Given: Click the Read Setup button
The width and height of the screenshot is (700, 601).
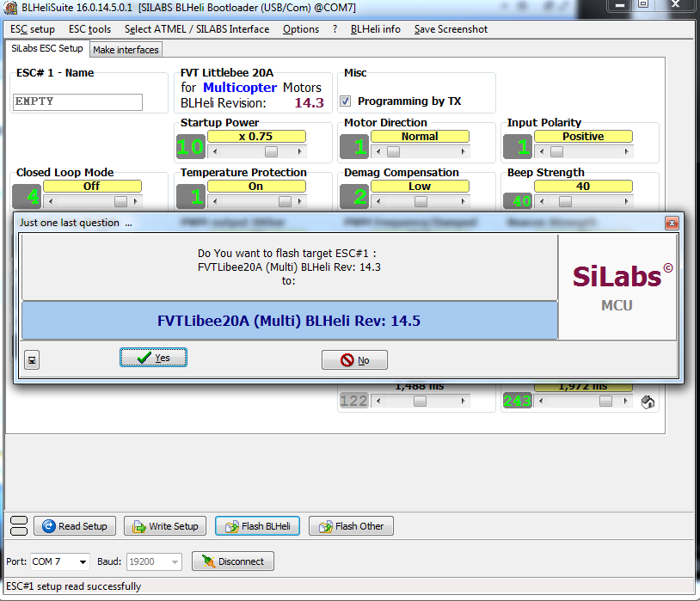Looking at the screenshot, I should pyautogui.click(x=75, y=526).
